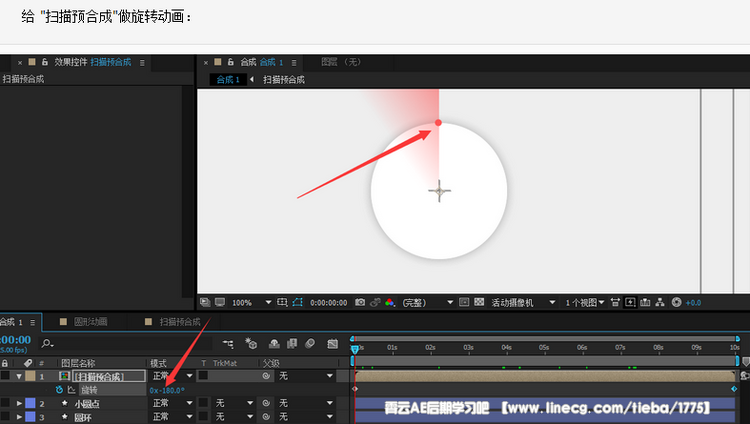Toggle the transparency grid icon
This screenshot has width=750, height=424.
(x=479, y=302)
